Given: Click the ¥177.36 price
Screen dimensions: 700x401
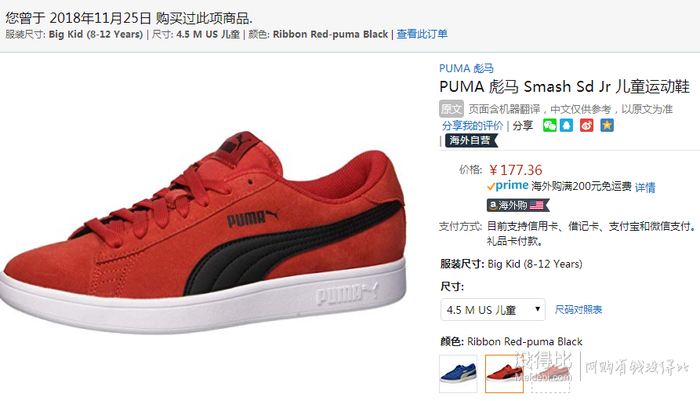Looking at the screenshot, I should coord(516,170).
